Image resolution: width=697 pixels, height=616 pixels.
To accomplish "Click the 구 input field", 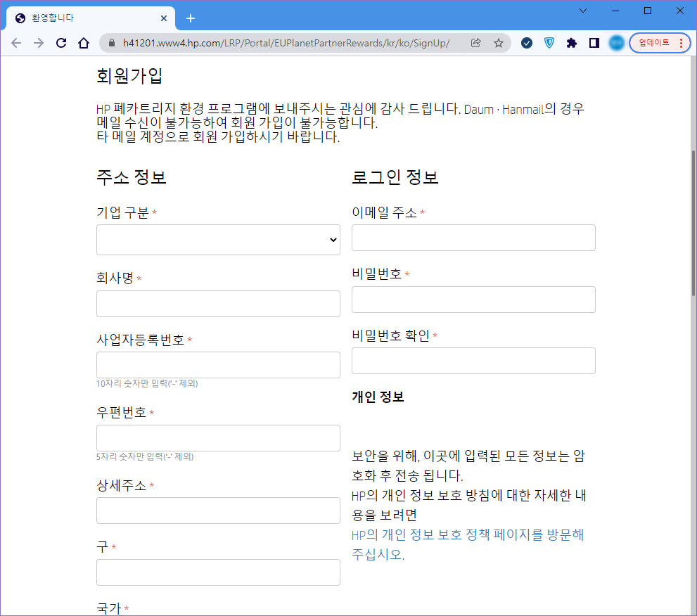I will click(x=218, y=572).
